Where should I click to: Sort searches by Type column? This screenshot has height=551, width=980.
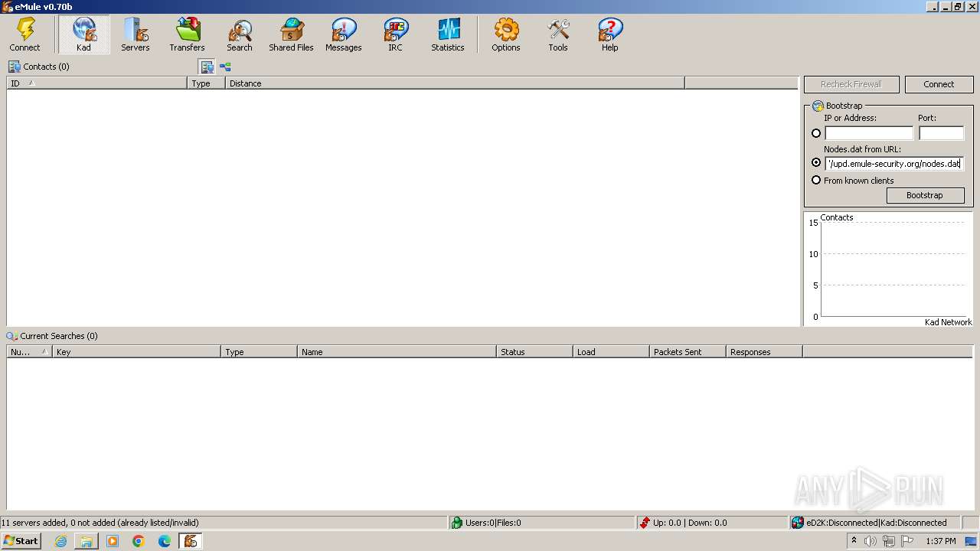[x=259, y=352]
